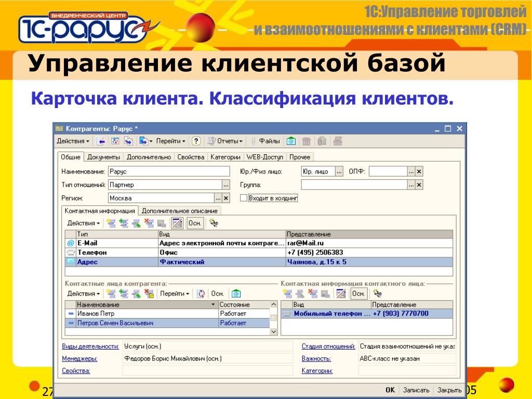The width and height of the screenshot is (532, 399).
Task: Click the contact persons list scroll down arrow
Action: tap(274, 332)
